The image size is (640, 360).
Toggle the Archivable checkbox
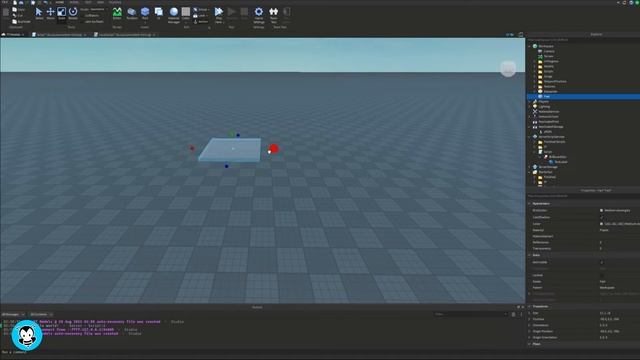(601, 262)
